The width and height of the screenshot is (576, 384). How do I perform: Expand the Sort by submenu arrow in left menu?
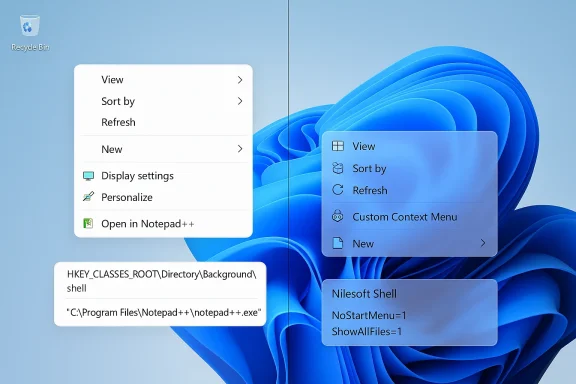pyautogui.click(x=240, y=101)
